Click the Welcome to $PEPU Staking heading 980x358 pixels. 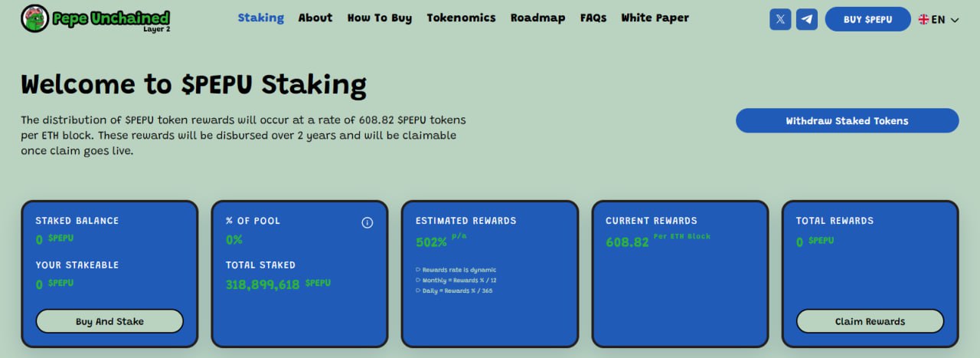tap(194, 84)
